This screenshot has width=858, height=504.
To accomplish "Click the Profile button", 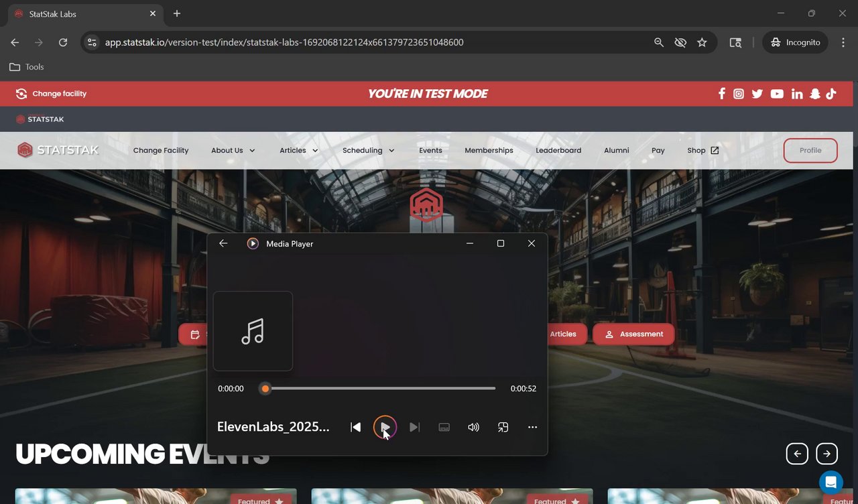I will (x=810, y=150).
